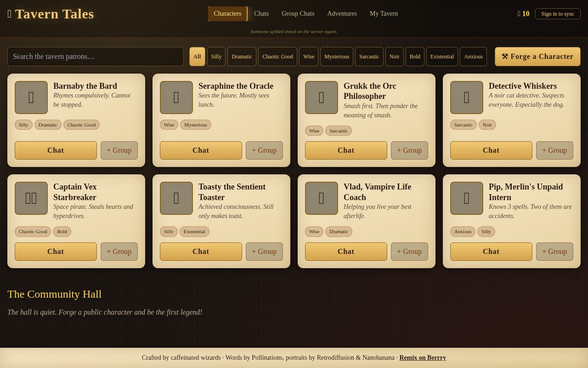Click the Bold tag on Captain Vex card
The image size is (588, 368).
pos(62,231)
